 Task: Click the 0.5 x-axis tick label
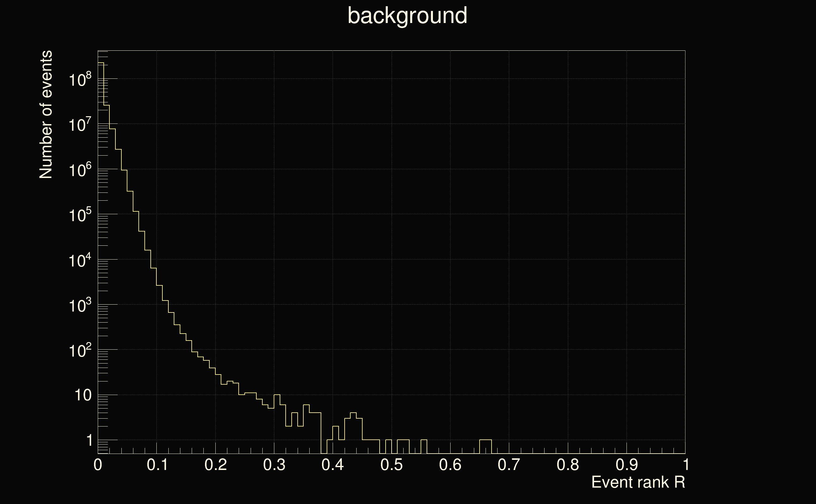click(x=391, y=465)
